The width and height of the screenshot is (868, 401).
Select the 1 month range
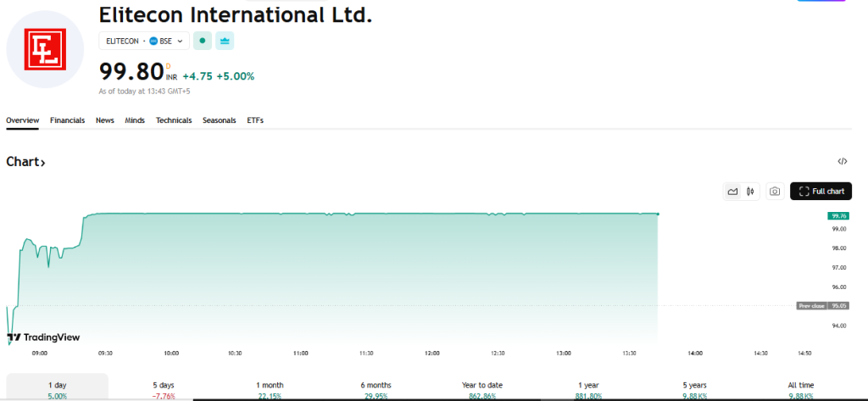tap(270, 389)
